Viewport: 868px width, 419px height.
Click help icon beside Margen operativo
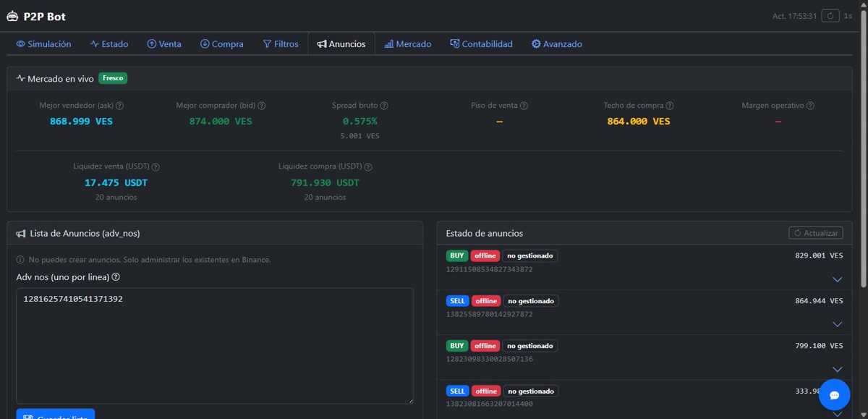click(810, 106)
